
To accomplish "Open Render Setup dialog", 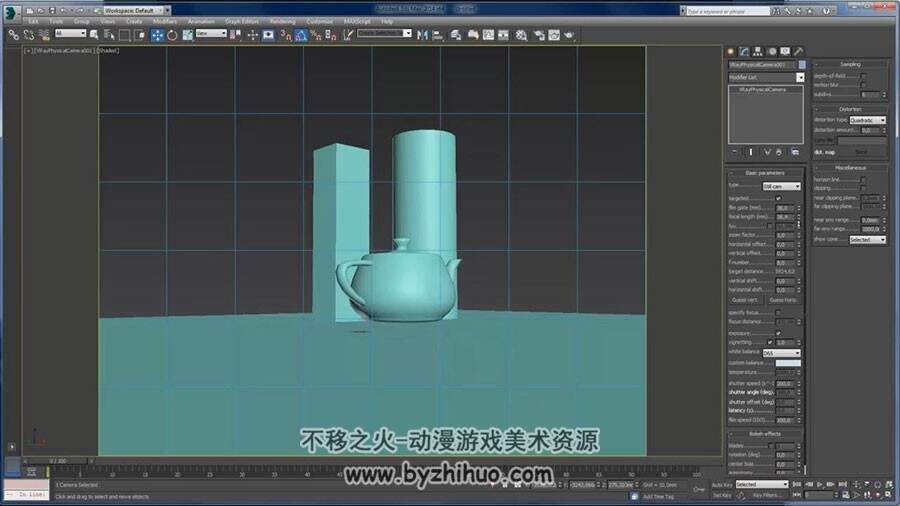I will [x=539, y=35].
